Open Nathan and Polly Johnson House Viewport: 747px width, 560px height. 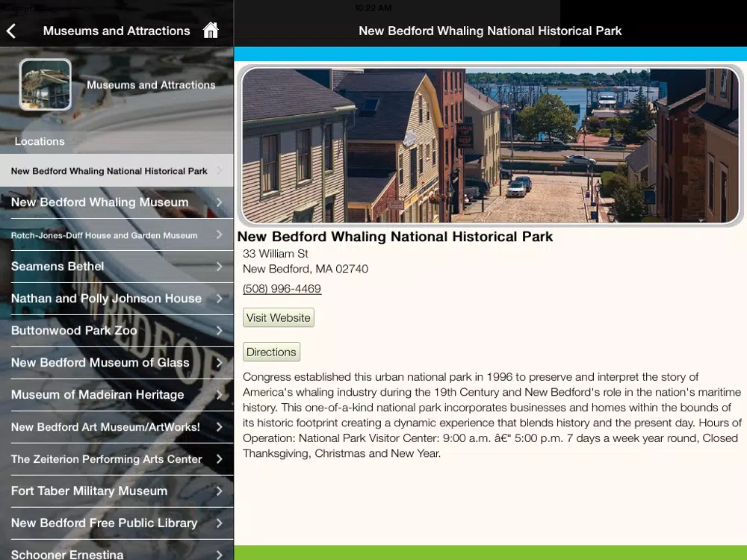coord(117,299)
